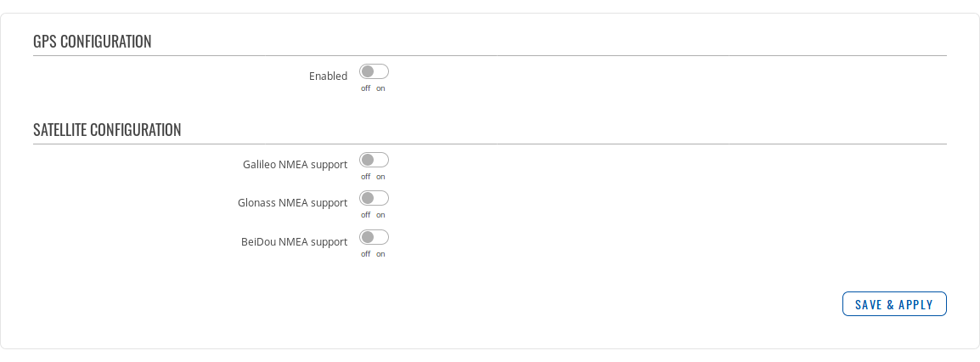Choose "off" text under BeiDou switch

point(365,254)
